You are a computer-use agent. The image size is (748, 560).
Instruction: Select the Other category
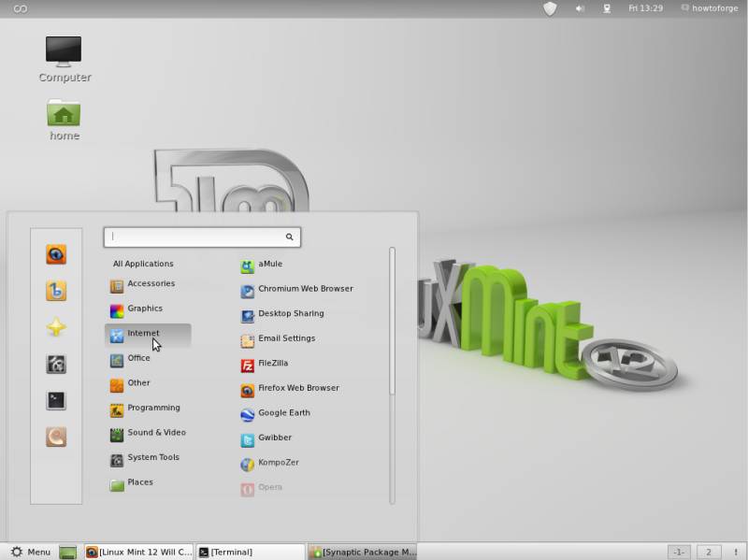pyautogui.click(x=130, y=383)
